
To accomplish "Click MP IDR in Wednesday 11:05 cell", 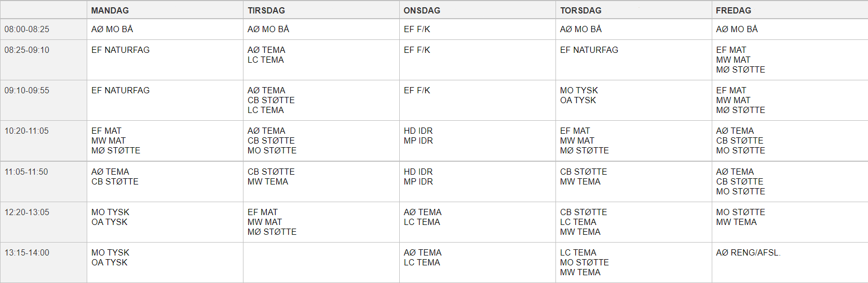I will 418,182.
